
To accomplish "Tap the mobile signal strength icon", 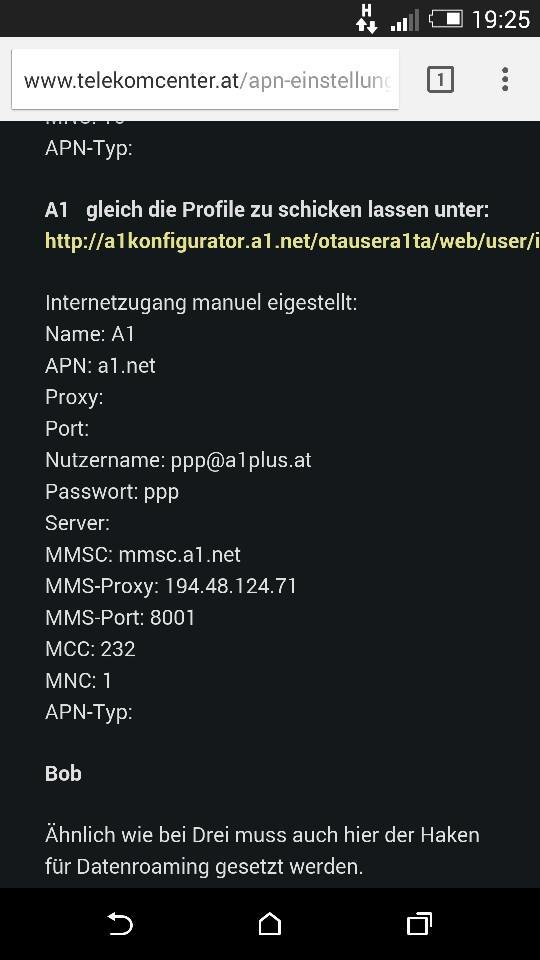I will pos(405,20).
